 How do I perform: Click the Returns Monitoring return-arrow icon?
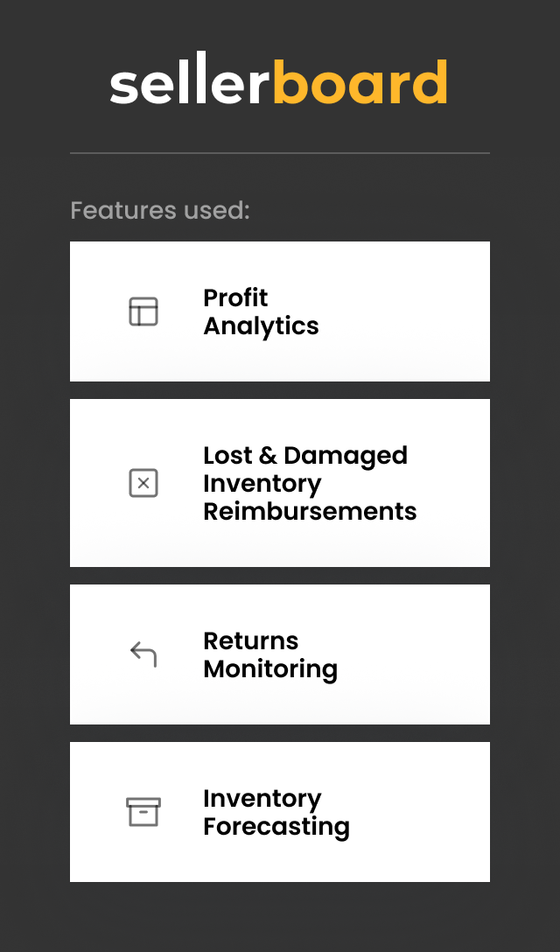(x=143, y=654)
